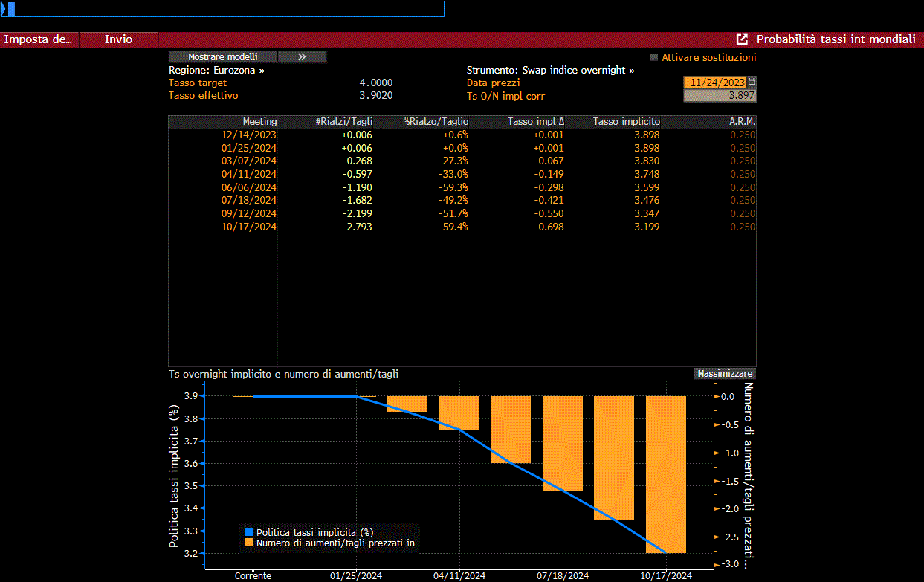Click Ts O/N impl corr value field
Image resolution: width=924 pixels, height=582 pixels.
coord(720,95)
